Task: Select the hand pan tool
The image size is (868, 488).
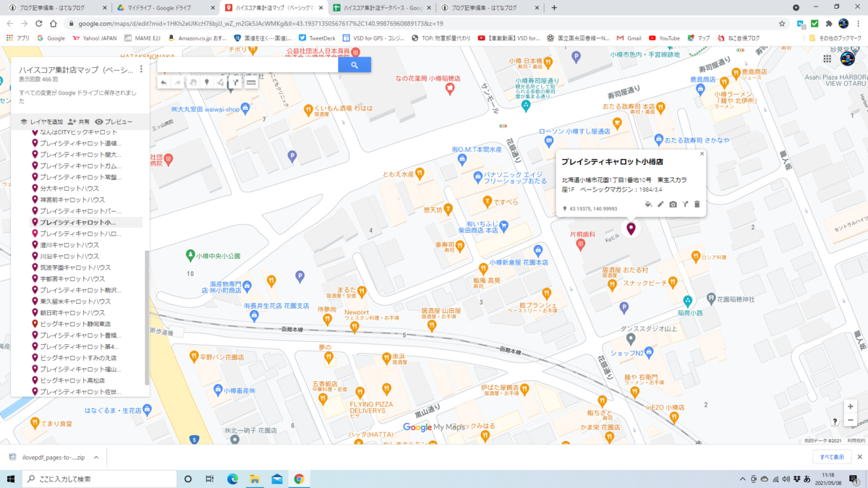Action: 193,82
